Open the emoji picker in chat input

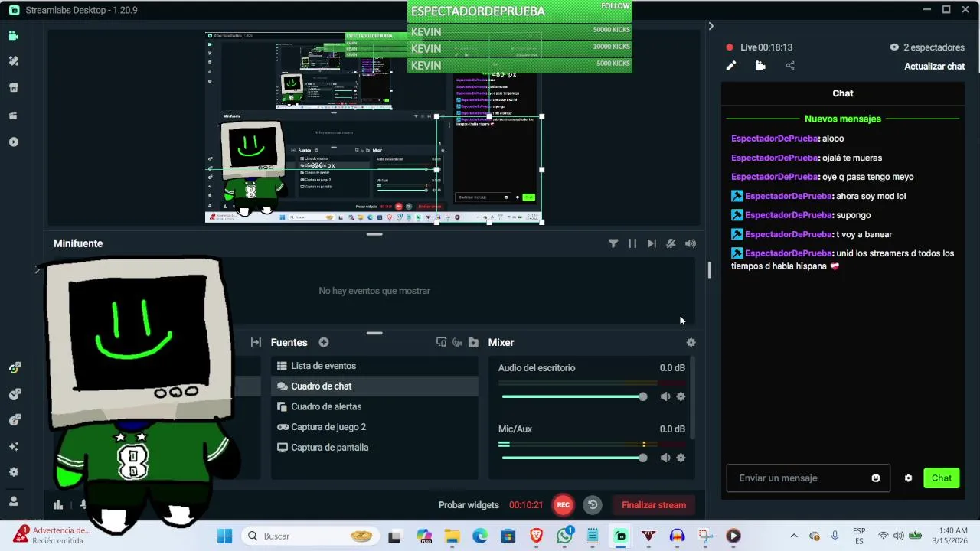tap(876, 478)
